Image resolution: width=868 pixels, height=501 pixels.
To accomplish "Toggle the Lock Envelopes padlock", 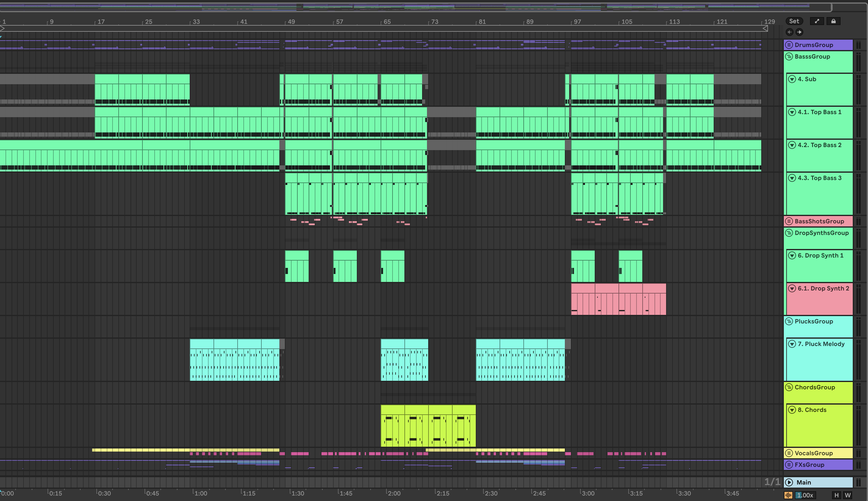I will (x=833, y=21).
